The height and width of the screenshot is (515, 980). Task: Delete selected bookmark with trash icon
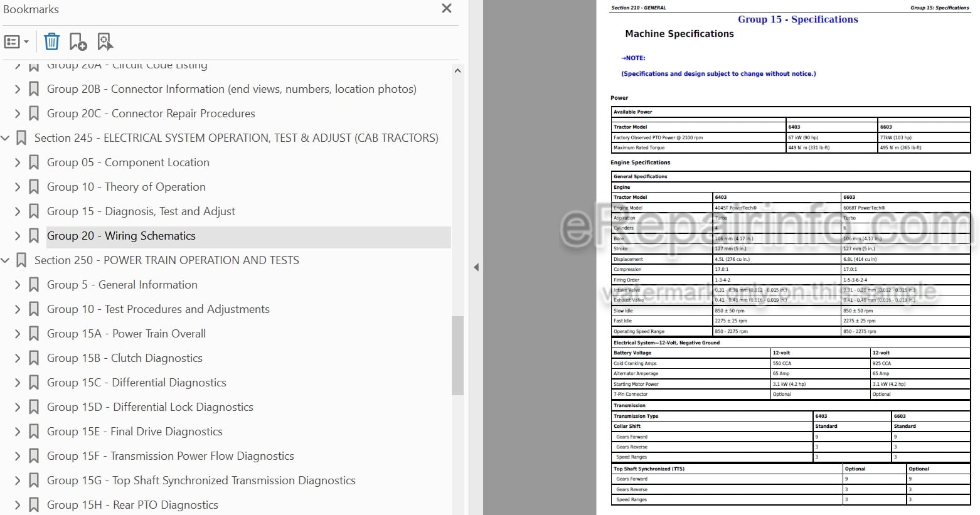pos(51,42)
